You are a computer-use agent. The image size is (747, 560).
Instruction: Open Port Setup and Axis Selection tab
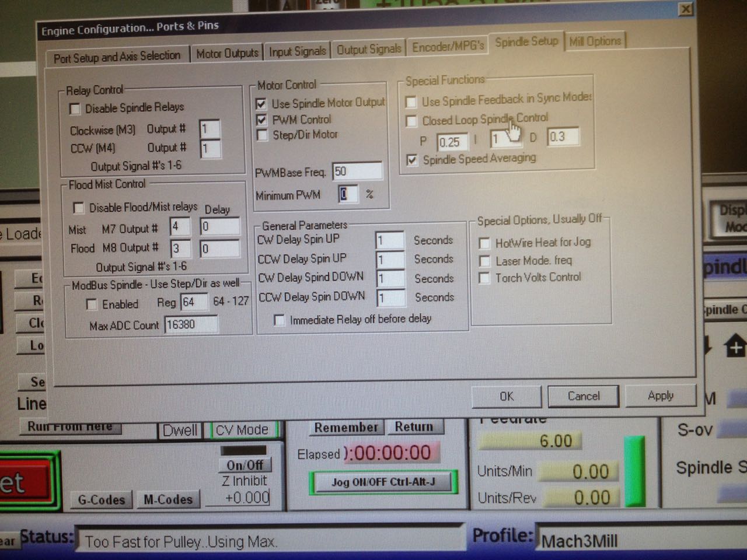point(117,57)
